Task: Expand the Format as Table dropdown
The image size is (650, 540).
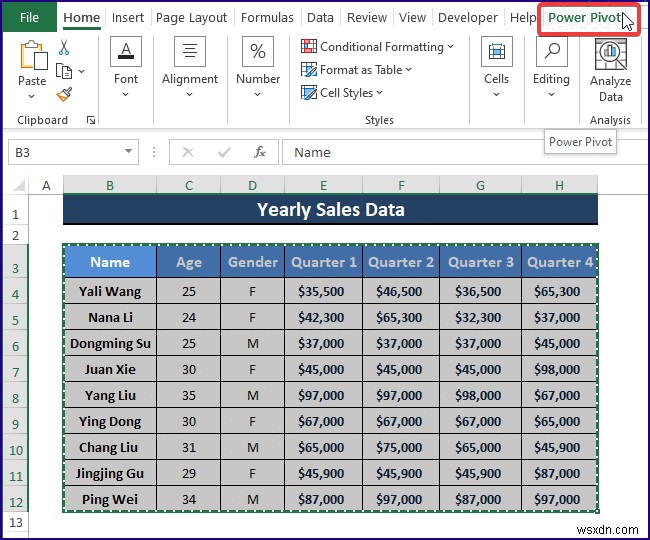Action: (x=358, y=70)
